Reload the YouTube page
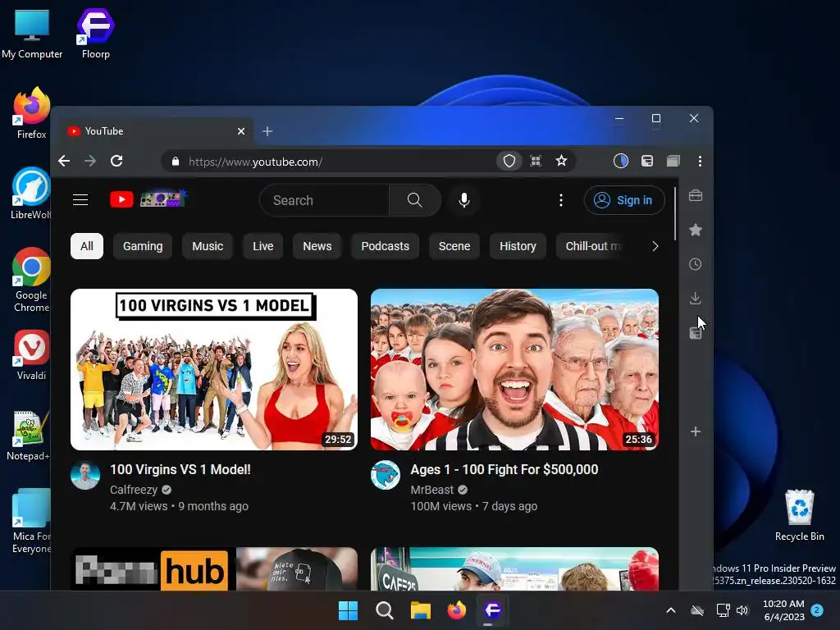 [x=116, y=162]
